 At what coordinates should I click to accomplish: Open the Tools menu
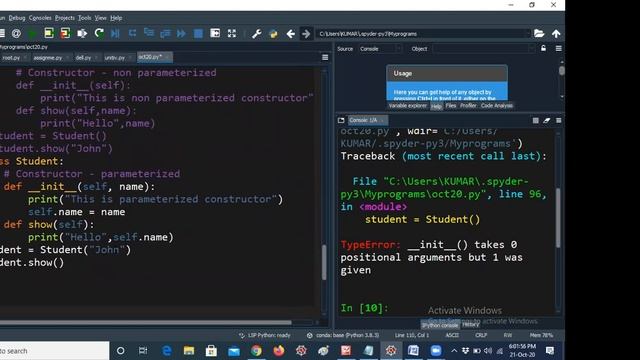tap(84, 18)
